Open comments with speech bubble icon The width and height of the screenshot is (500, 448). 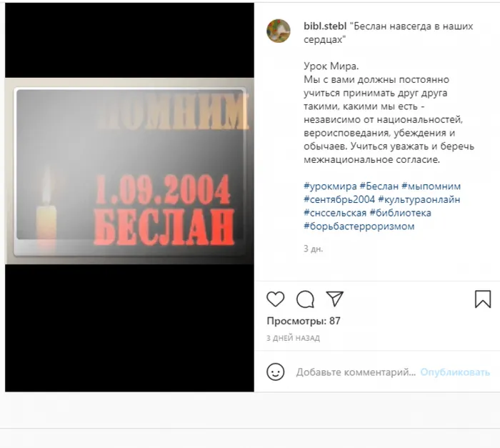pyautogui.click(x=305, y=299)
